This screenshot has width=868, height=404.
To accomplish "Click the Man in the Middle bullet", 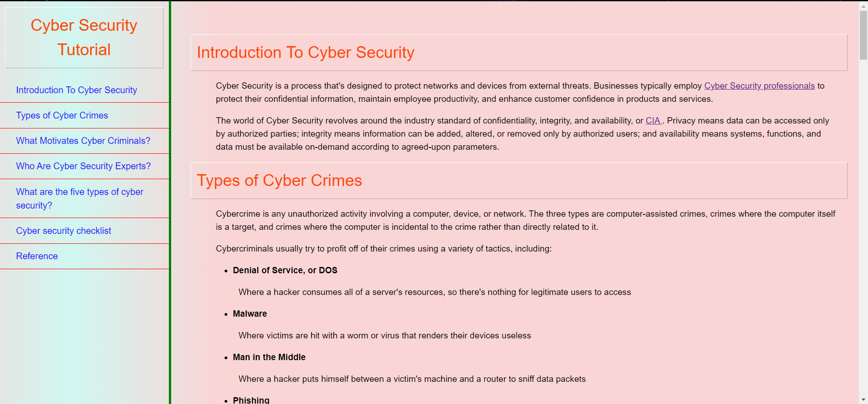I will (269, 357).
